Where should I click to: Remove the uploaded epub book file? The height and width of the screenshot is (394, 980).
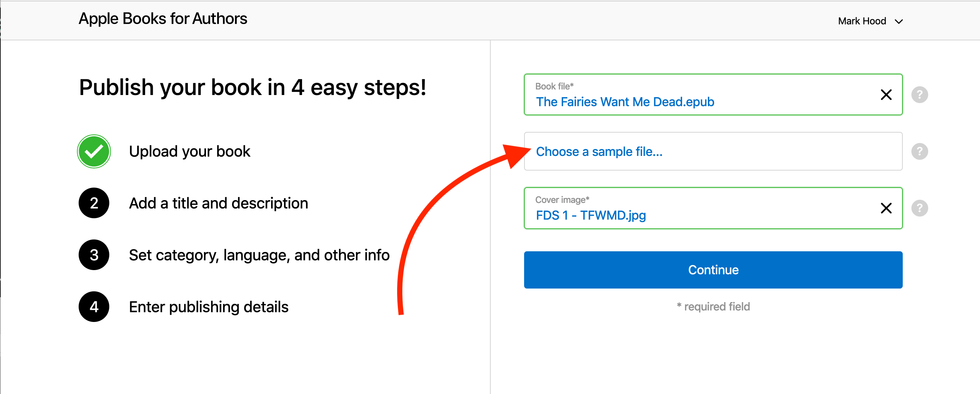[x=886, y=95]
